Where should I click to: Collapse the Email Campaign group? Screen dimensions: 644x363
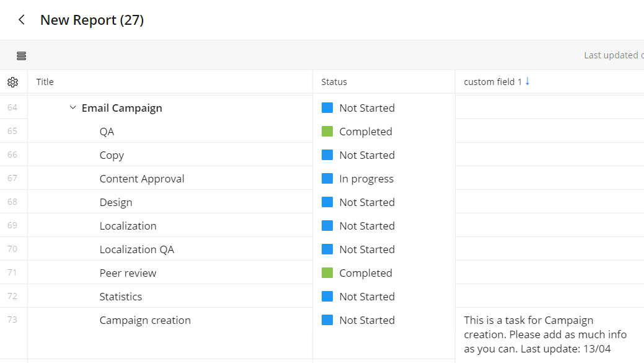click(x=73, y=108)
